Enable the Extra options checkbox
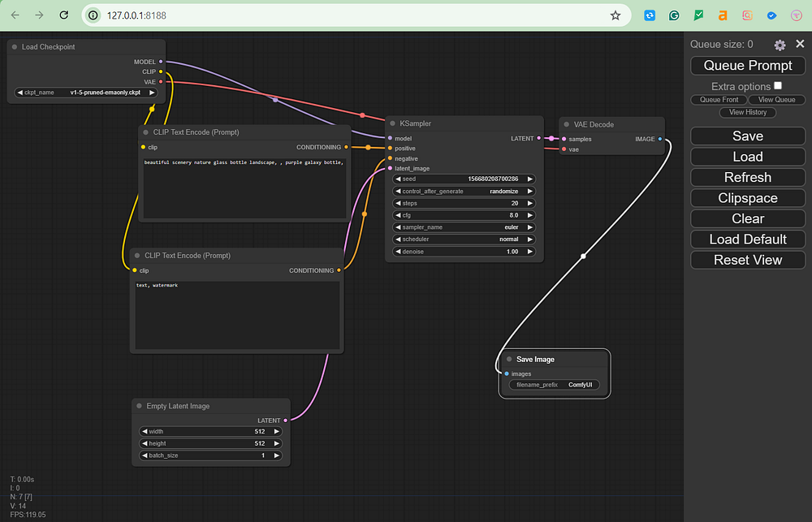The height and width of the screenshot is (522, 812). (778, 86)
